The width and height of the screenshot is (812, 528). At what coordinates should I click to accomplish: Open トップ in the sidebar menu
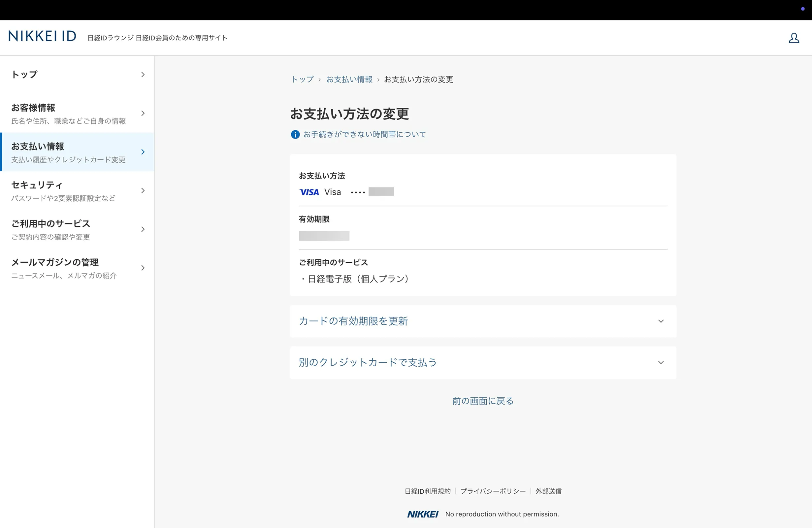[x=77, y=74]
